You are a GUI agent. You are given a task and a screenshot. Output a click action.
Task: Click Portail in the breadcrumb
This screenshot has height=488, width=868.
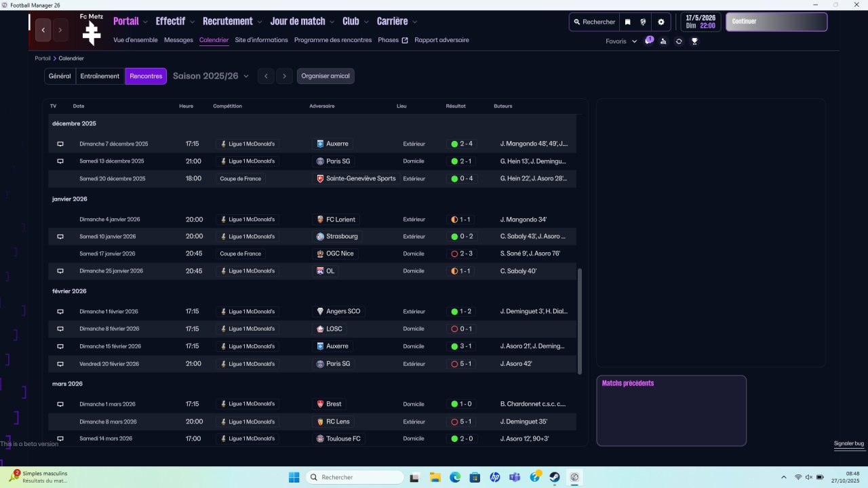click(x=43, y=58)
